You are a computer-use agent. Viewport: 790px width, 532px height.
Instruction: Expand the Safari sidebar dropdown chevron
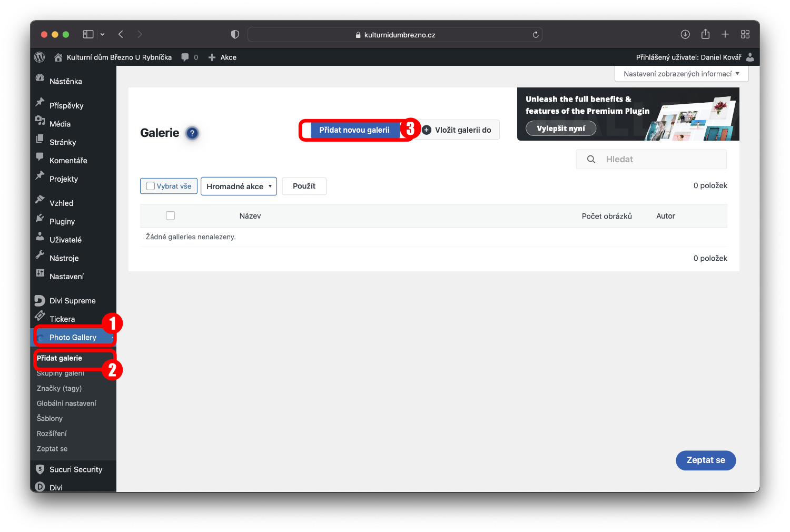[102, 34]
